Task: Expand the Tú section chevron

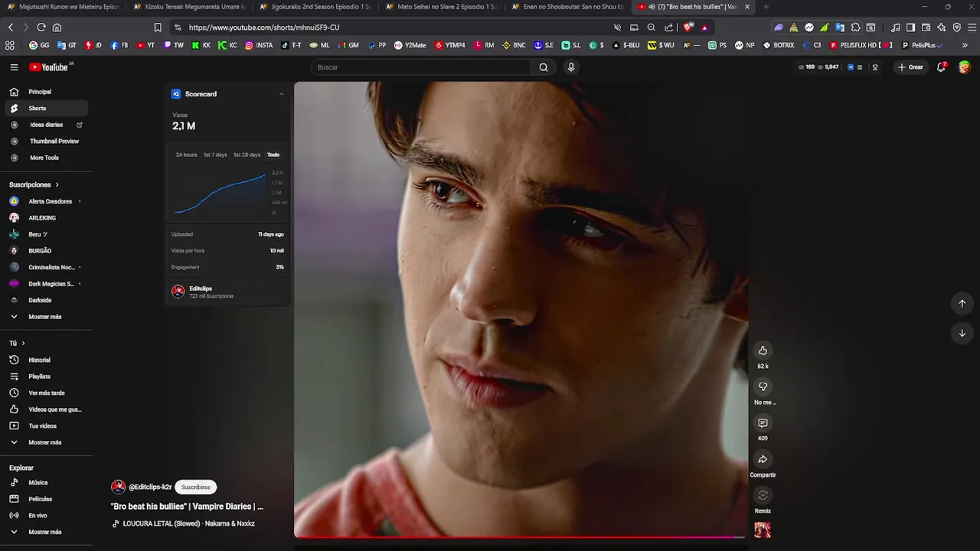Action: tap(23, 343)
